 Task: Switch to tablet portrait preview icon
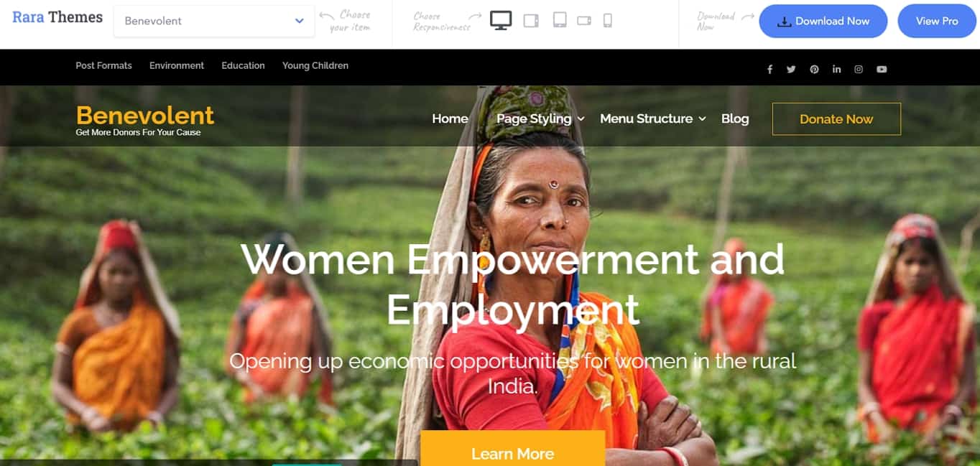560,20
